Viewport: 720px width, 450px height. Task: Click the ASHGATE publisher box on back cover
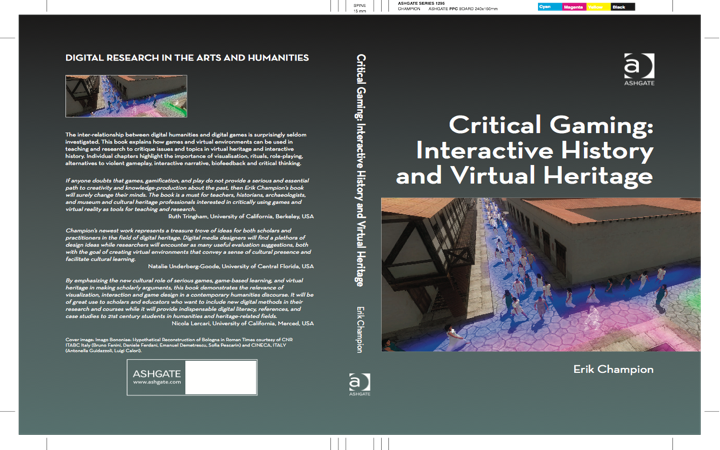[192, 377]
